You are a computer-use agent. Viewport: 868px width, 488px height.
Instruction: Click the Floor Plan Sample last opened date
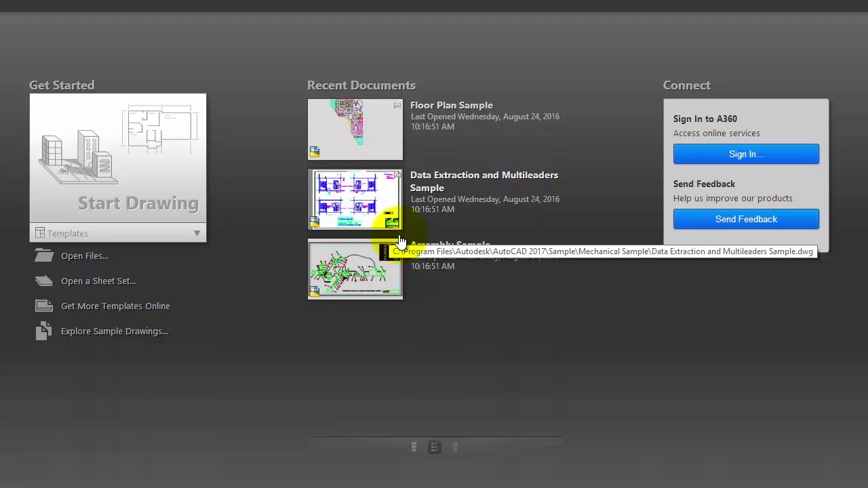[x=485, y=121]
